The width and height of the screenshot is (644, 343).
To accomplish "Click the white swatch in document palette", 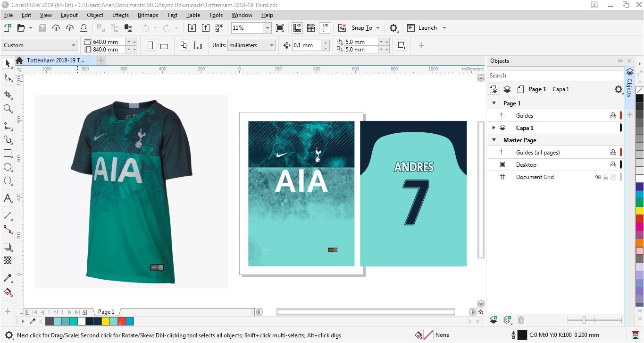I will coord(82,321).
